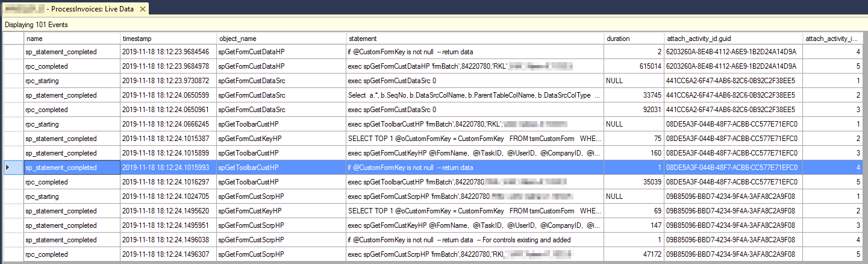Screen dimensions: 868x264
Task: Click the row indicator arrow on selected row
Action: click(7, 168)
